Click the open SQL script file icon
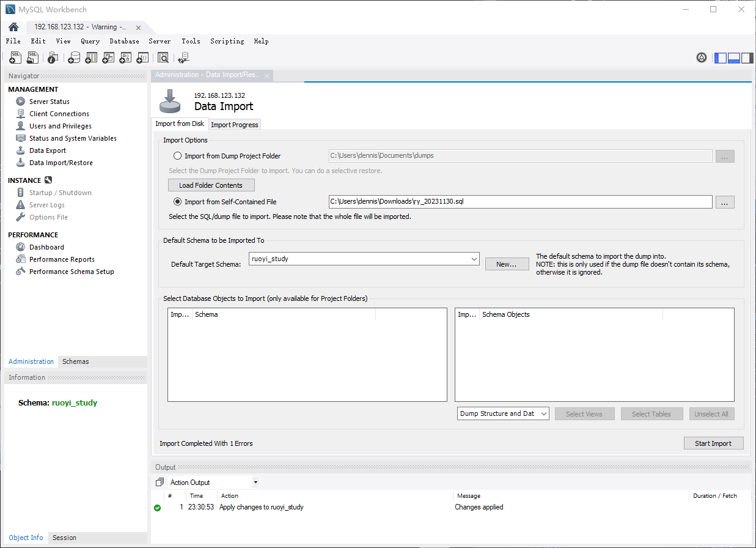 click(33, 57)
